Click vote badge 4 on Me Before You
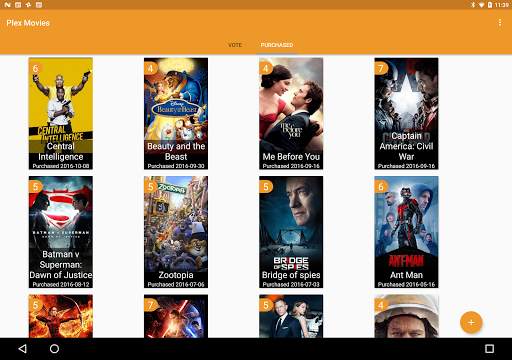512x360 pixels. coord(266,68)
